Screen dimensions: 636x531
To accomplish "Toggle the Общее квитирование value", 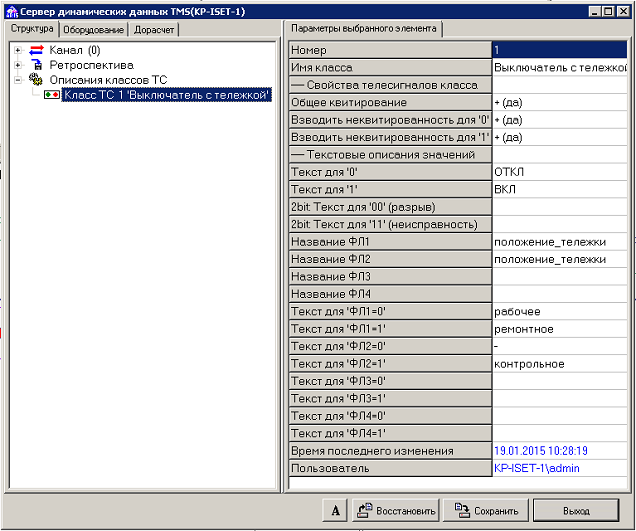I will [559, 102].
